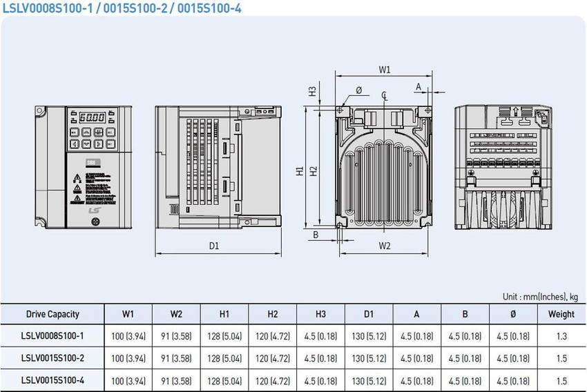Click the W1 table column header

point(128,314)
